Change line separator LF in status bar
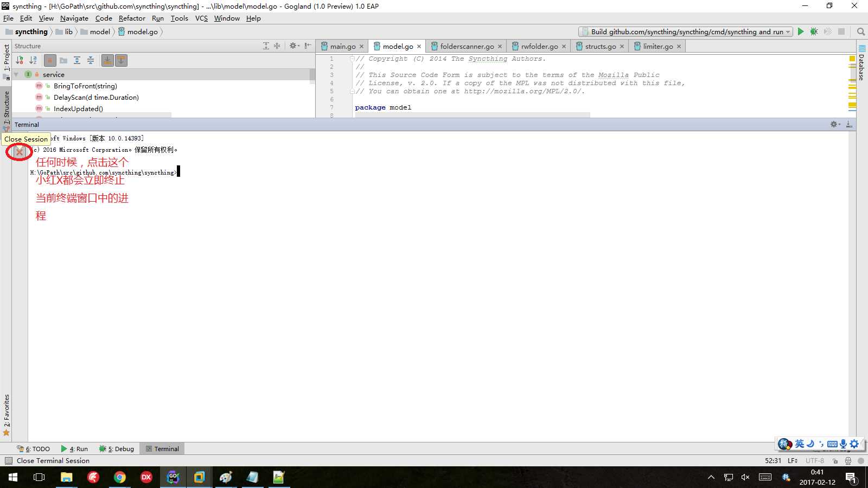 pos(793,460)
